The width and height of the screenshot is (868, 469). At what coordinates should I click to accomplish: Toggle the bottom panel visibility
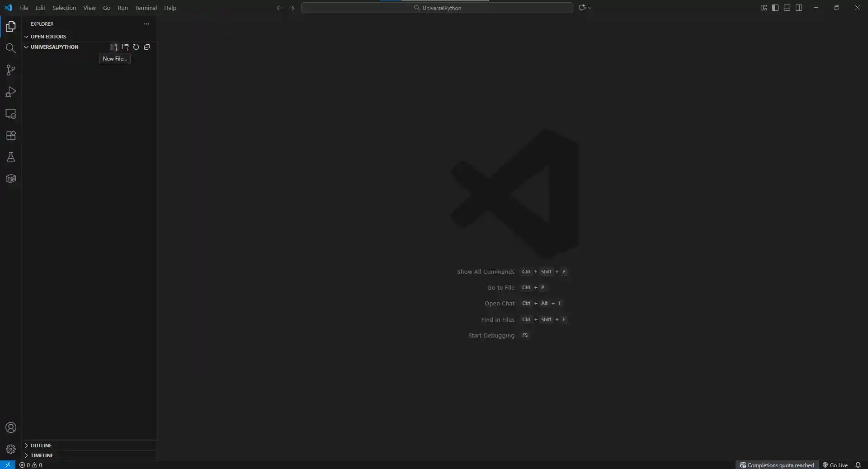click(x=787, y=8)
